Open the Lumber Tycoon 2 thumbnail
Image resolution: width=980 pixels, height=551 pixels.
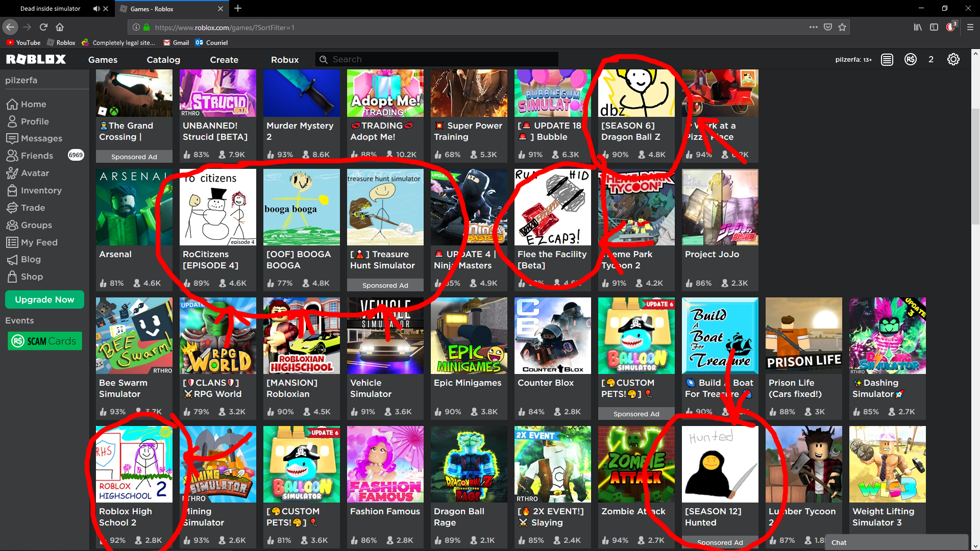coord(804,464)
